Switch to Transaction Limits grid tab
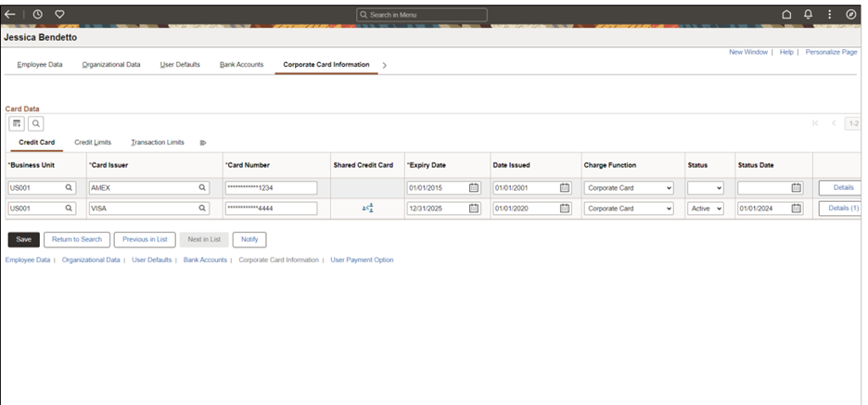This screenshot has width=868, height=405. click(x=158, y=143)
